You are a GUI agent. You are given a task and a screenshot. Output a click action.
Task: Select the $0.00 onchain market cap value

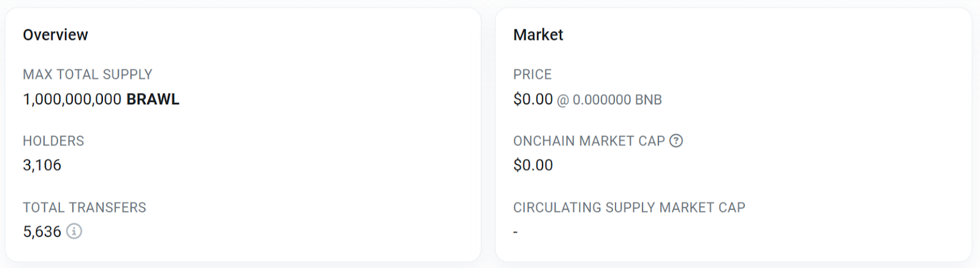pos(533,165)
